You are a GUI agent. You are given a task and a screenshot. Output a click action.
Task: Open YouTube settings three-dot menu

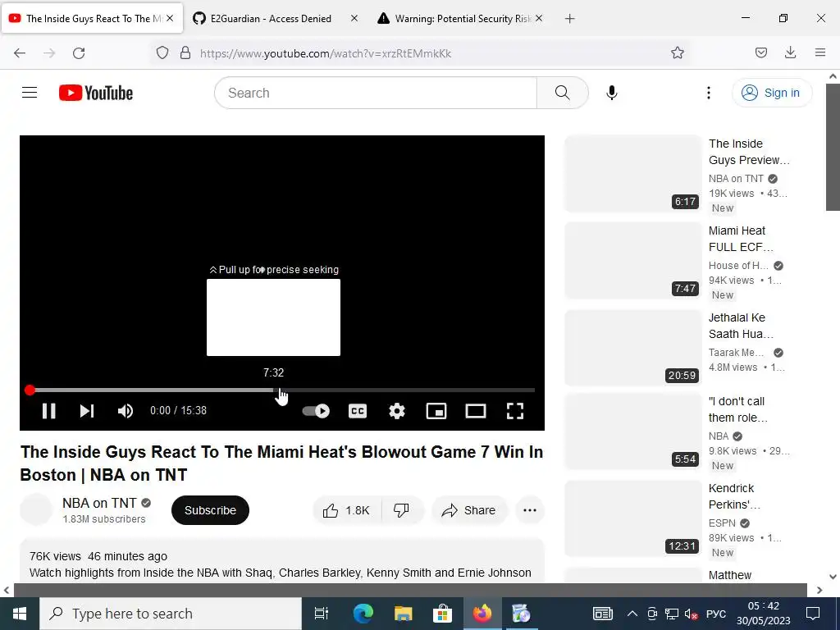click(x=708, y=93)
